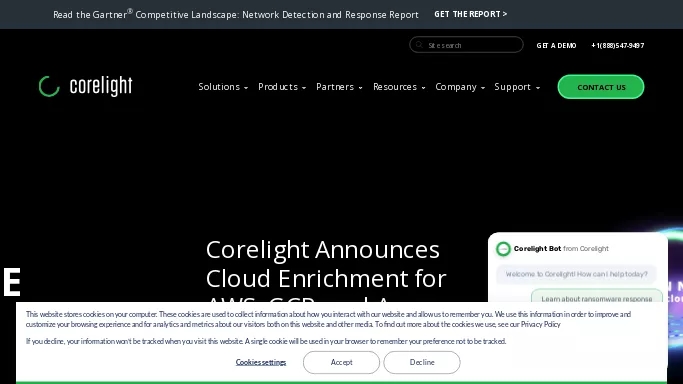683x384 pixels.
Task: Open Cookies settings link
Action: (260, 362)
